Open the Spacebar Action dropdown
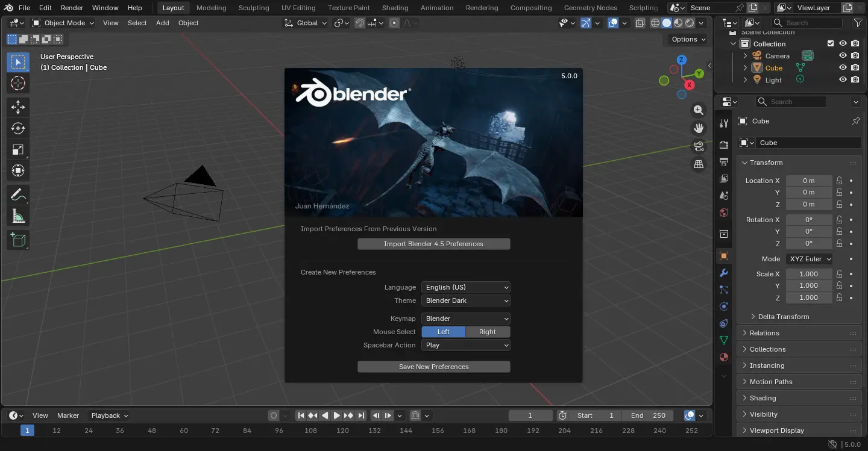The height and width of the screenshot is (451, 868). point(466,345)
